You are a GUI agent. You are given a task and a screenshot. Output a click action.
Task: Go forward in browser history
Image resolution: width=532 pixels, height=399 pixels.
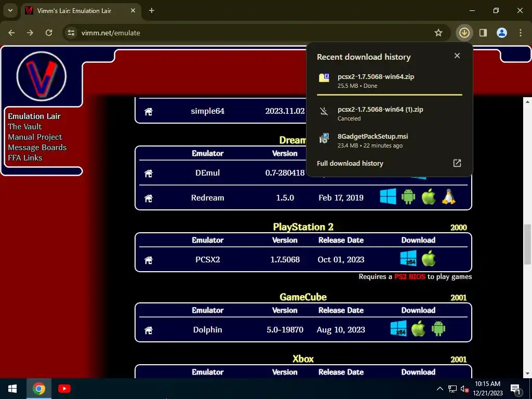pos(30,33)
